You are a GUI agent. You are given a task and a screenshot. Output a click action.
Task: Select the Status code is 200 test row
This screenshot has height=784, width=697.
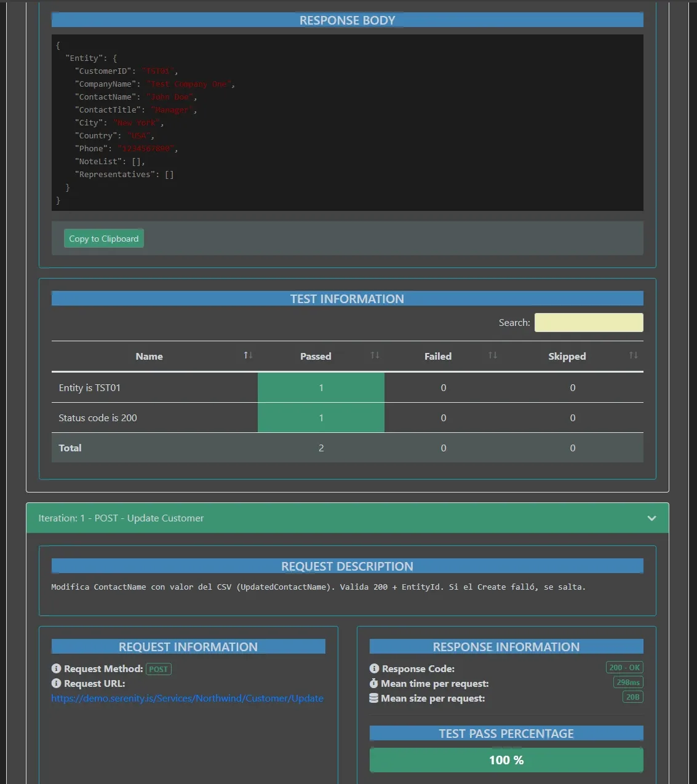pos(154,418)
